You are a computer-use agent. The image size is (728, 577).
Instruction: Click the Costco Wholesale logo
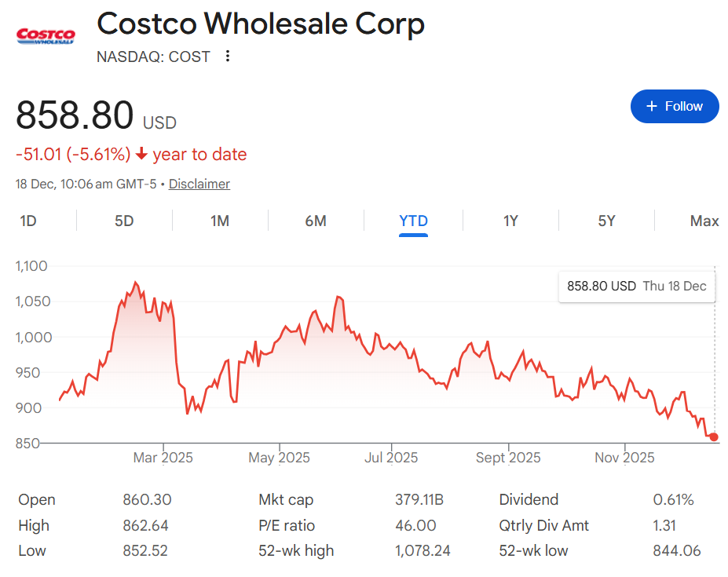[46, 36]
